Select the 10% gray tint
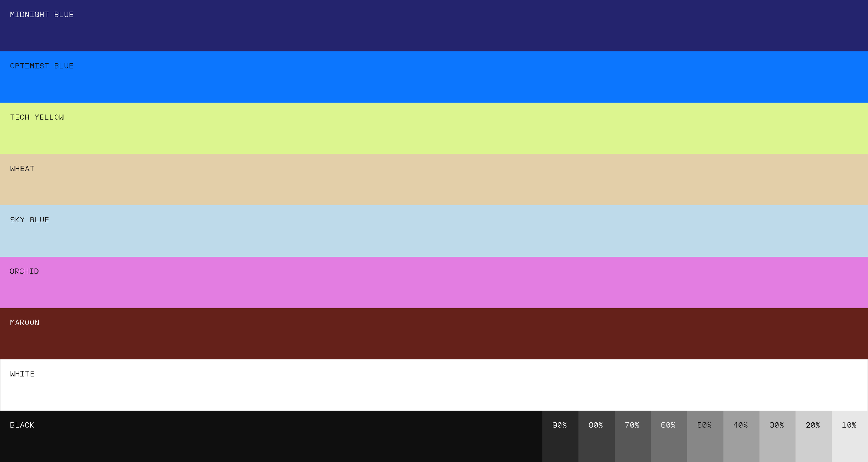Screen dimensions: 868x462 pyautogui.click(x=850, y=436)
